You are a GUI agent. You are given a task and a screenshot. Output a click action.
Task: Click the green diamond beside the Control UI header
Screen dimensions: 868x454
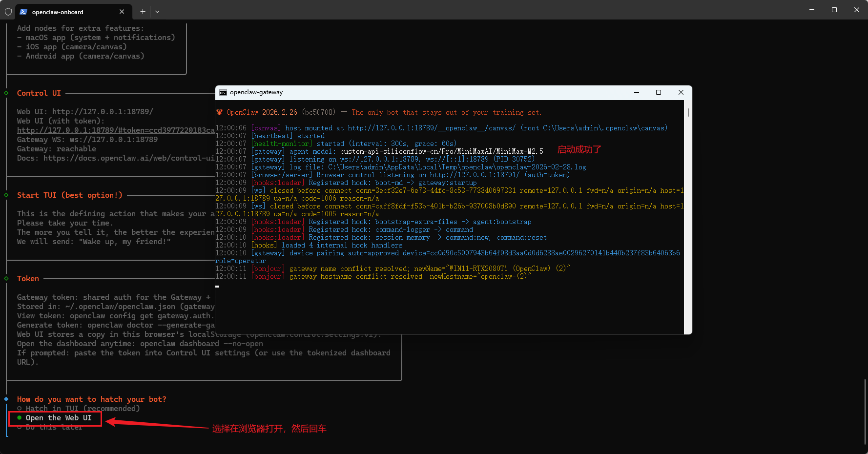tap(6, 93)
